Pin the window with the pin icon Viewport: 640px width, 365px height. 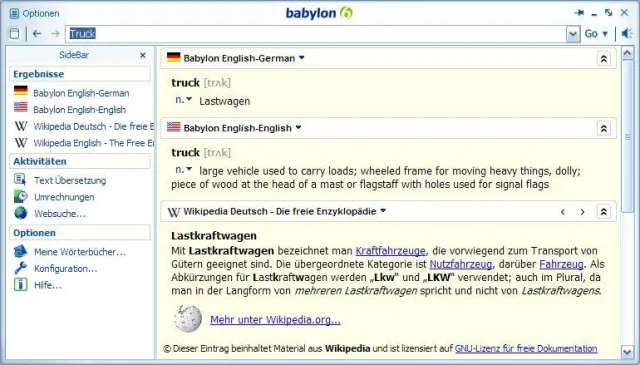point(579,13)
